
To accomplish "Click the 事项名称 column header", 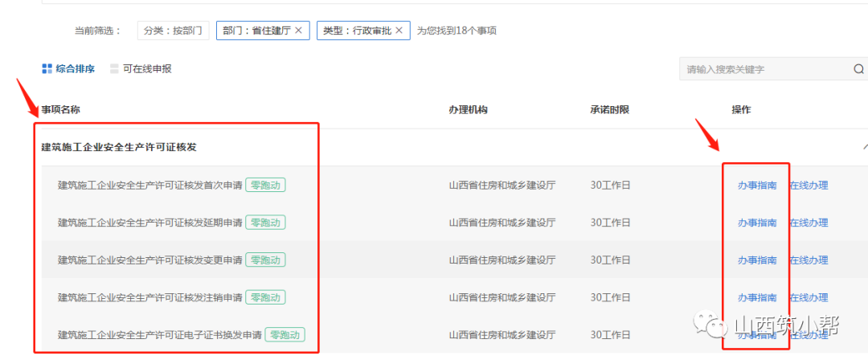I will (x=61, y=109).
